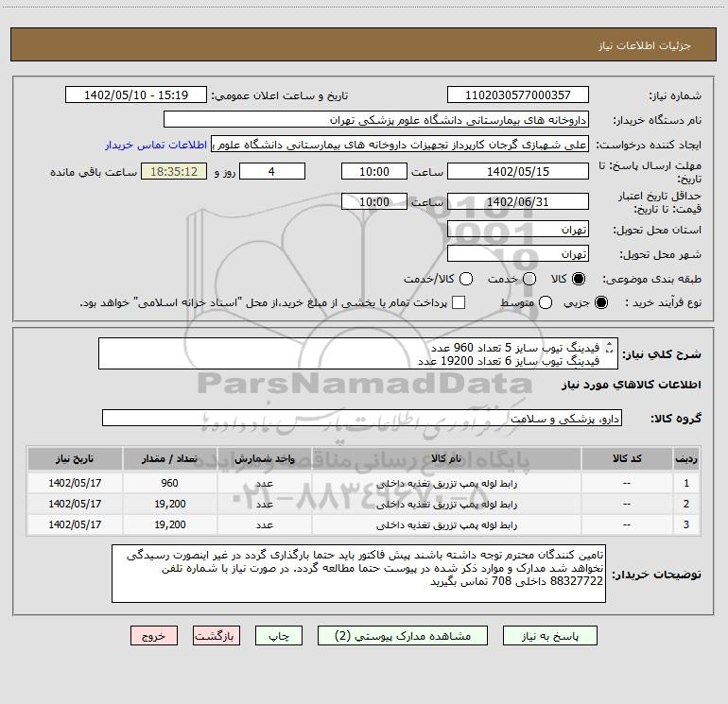This screenshot has width=728, height=704.
Task: Open مشاهده مدارک پیوستی (2) button
Action: point(403,636)
